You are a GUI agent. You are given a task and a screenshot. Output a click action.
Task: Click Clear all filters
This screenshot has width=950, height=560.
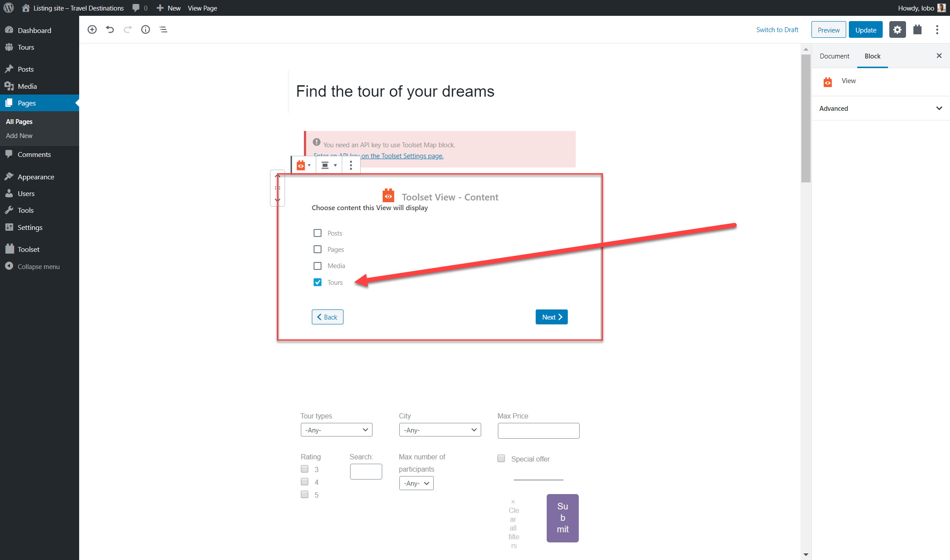[514, 524]
